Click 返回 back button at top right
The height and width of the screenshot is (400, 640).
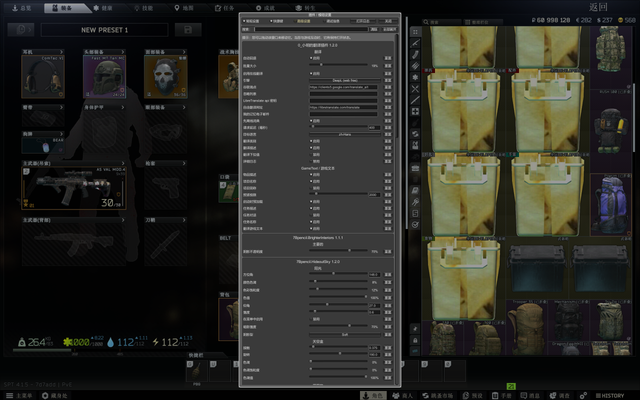point(599,7)
